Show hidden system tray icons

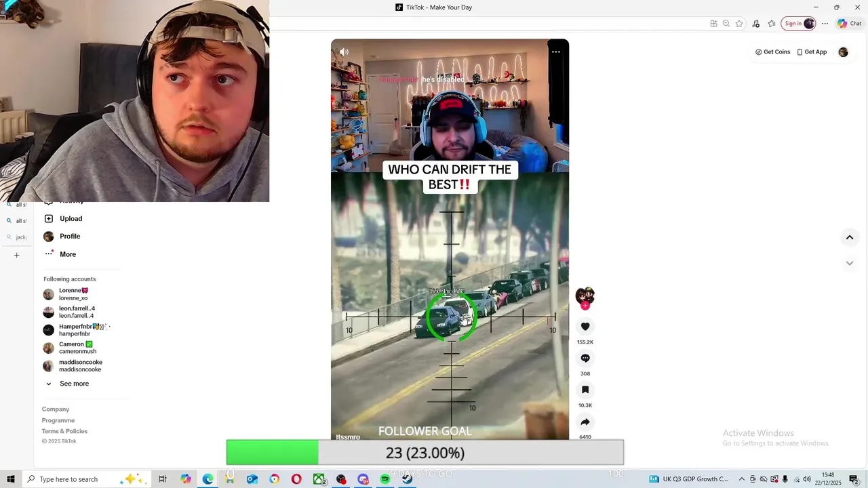pyautogui.click(x=741, y=479)
